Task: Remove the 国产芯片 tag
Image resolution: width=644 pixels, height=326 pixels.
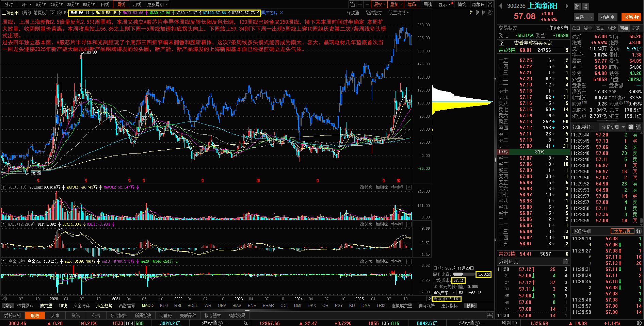Action: (x=281, y=13)
